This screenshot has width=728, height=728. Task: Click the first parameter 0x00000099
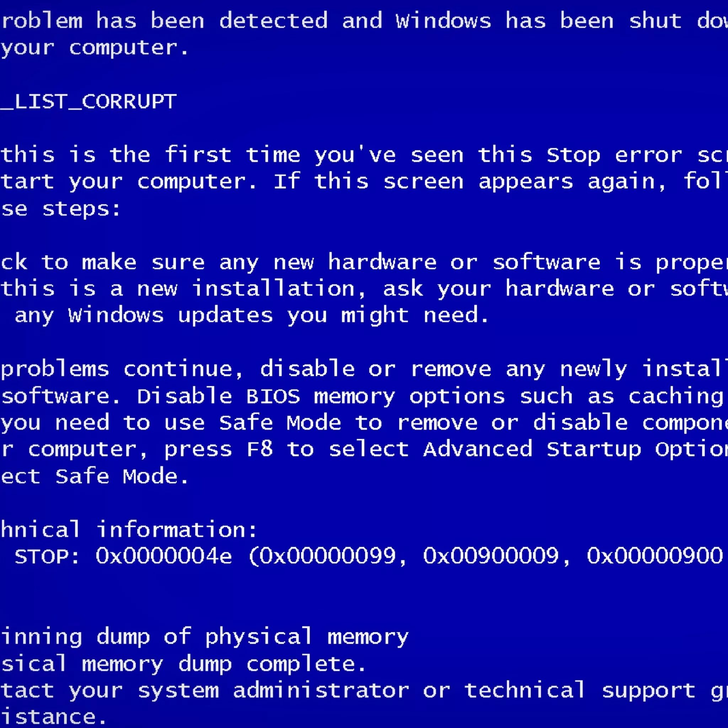327,556
